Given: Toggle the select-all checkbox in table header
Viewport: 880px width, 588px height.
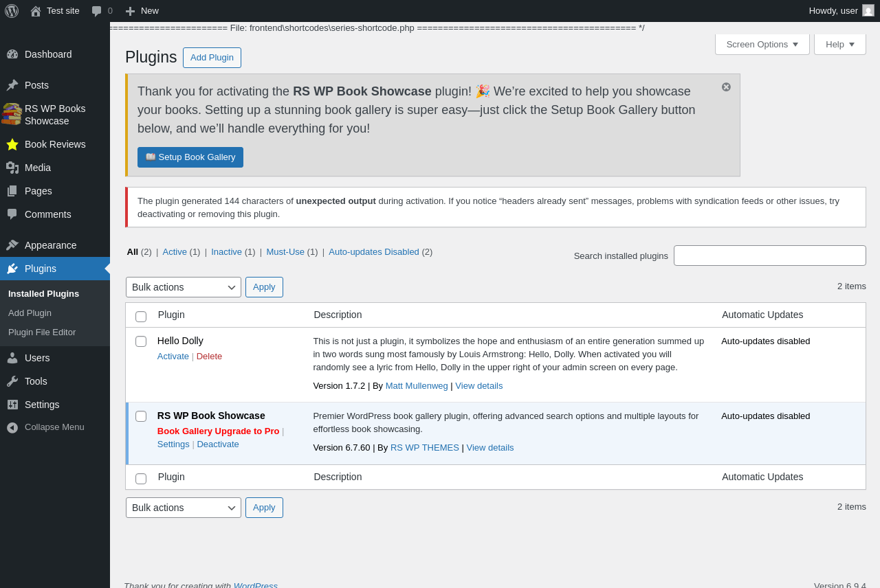Looking at the screenshot, I should coord(141,317).
